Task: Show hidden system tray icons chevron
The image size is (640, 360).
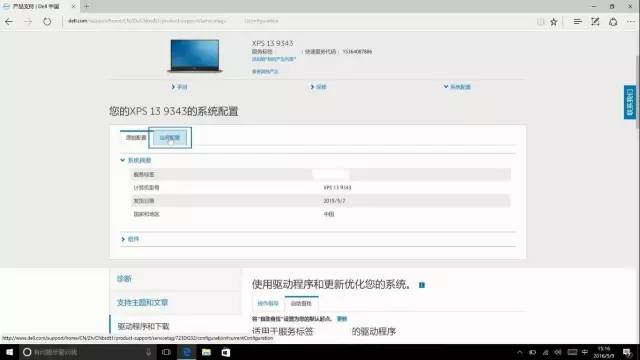Action: click(520, 352)
